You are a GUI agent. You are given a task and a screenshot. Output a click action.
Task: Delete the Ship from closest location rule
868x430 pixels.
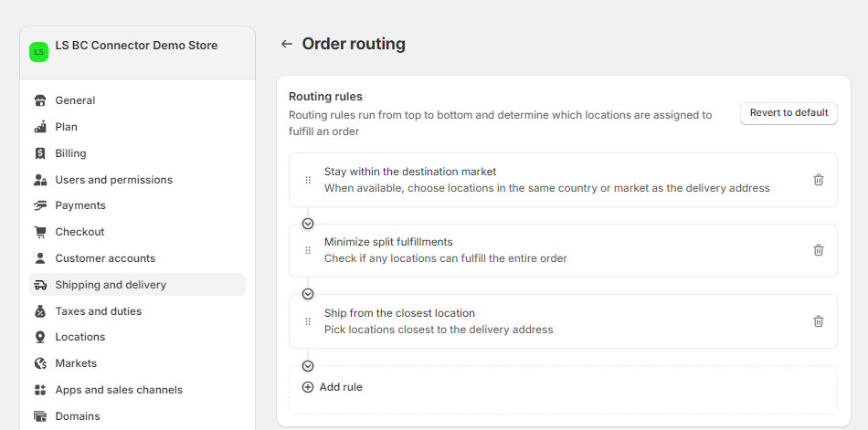point(819,321)
